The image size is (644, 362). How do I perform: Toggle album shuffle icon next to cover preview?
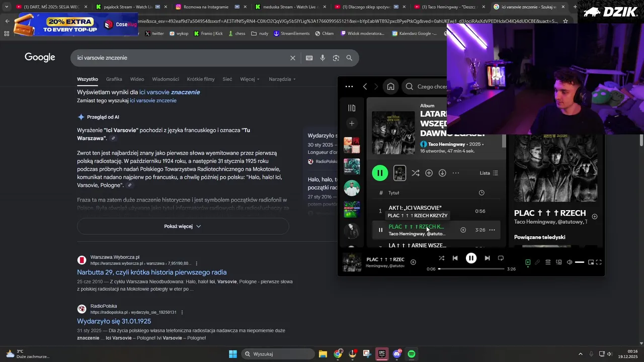tap(416, 173)
